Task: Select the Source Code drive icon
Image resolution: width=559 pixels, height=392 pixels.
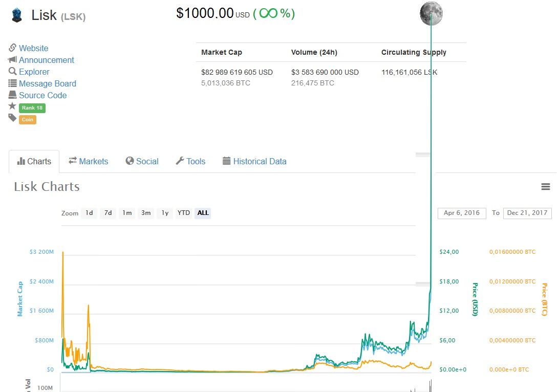Action: [x=12, y=95]
